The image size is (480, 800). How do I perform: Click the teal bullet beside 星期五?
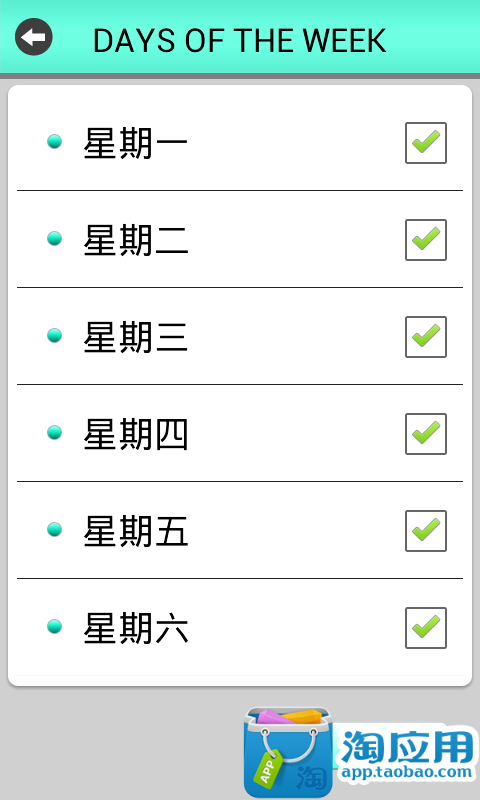(x=55, y=529)
